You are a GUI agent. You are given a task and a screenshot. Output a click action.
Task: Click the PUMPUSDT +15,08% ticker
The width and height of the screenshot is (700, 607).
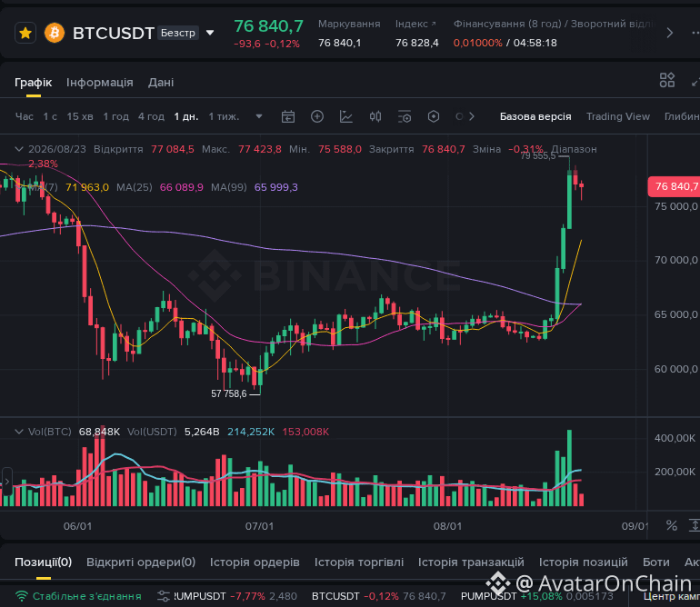point(537,596)
